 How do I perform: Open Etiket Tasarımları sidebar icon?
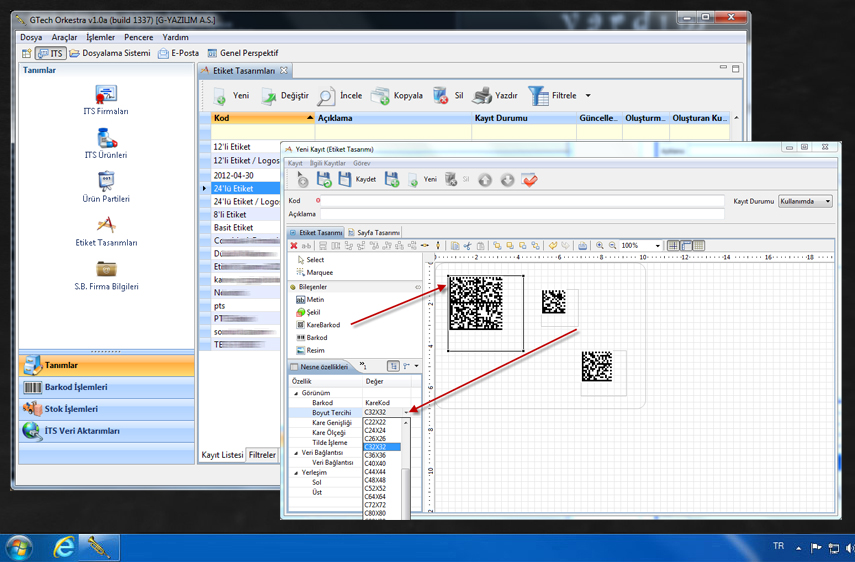106,231
